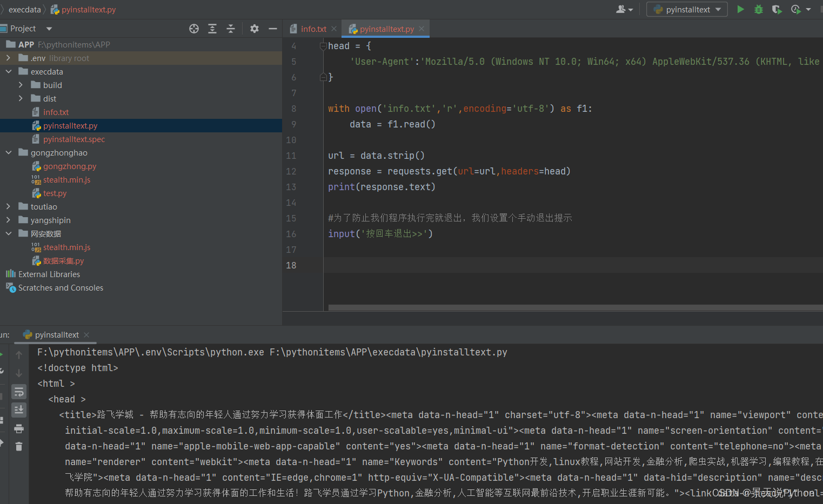The height and width of the screenshot is (504, 823).
Task: Select pyinstalltext.spec in the Project tree
Action: (x=74, y=139)
